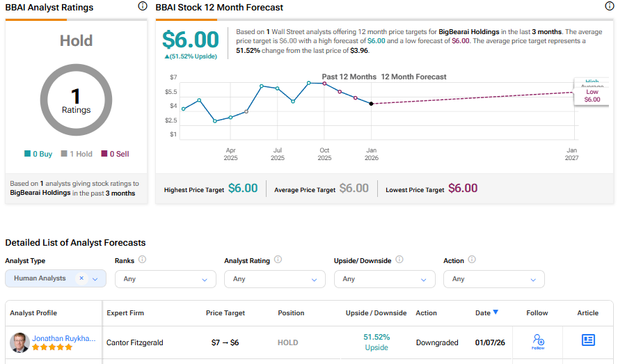The width and height of the screenshot is (618, 364).
Task: Expand the Analyst Rating dropdown
Action: (x=314, y=279)
